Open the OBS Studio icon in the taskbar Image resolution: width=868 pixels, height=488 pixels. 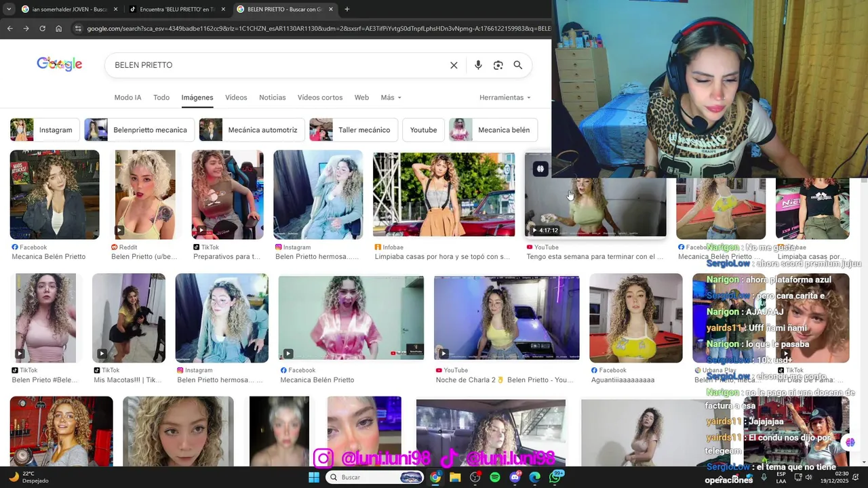tap(475, 477)
